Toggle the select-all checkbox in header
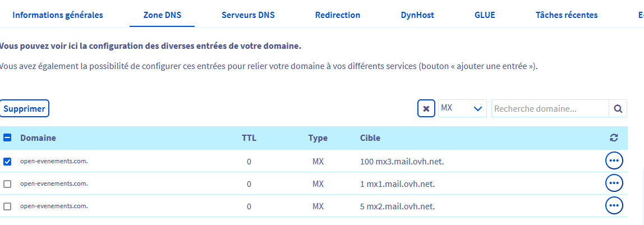 [7, 138]
